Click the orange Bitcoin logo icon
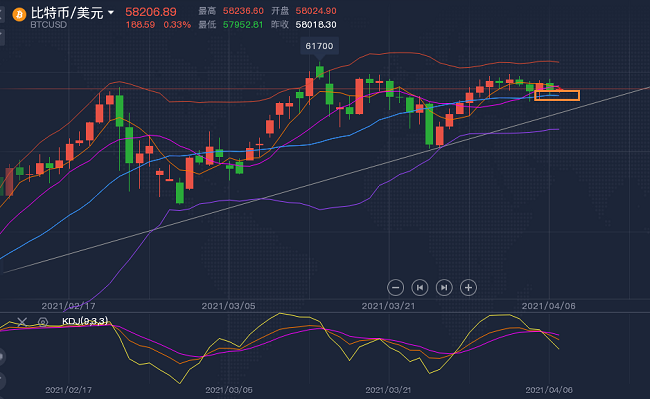 [x=19, y=15]
